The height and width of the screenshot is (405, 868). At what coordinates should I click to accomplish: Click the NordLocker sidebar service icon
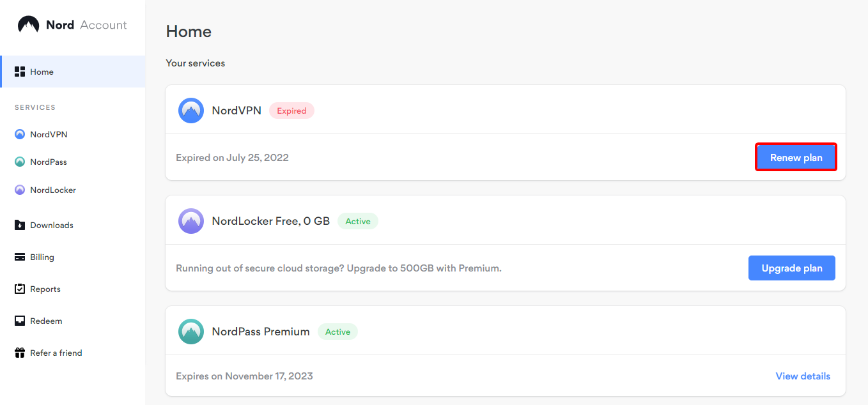pyautogui.click(x=20, y=190)
